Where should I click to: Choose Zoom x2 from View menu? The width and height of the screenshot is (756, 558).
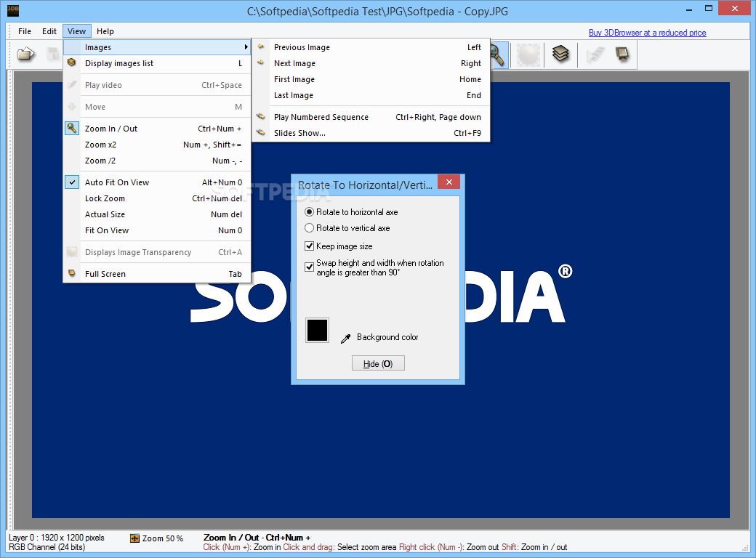point(157,145)
